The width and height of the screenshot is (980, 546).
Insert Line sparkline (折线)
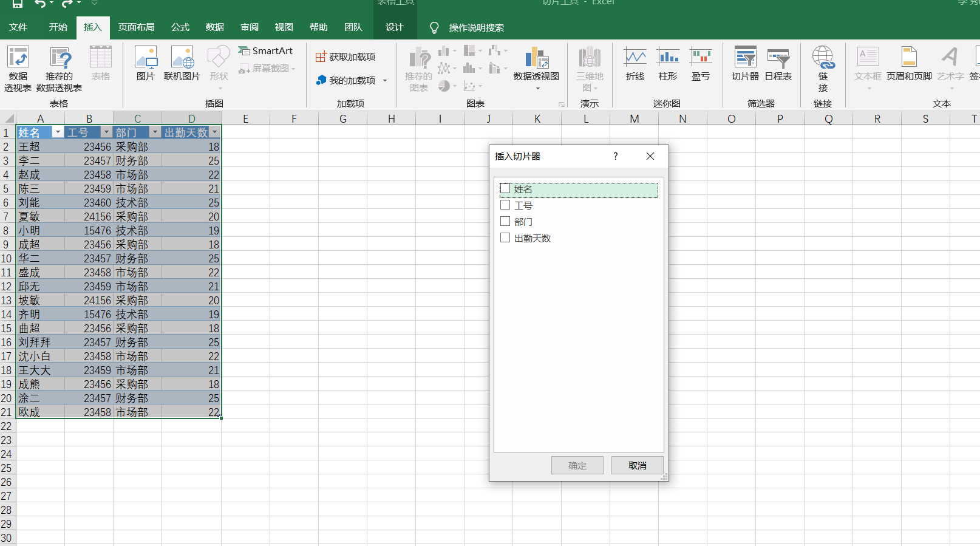pos(635,64)
